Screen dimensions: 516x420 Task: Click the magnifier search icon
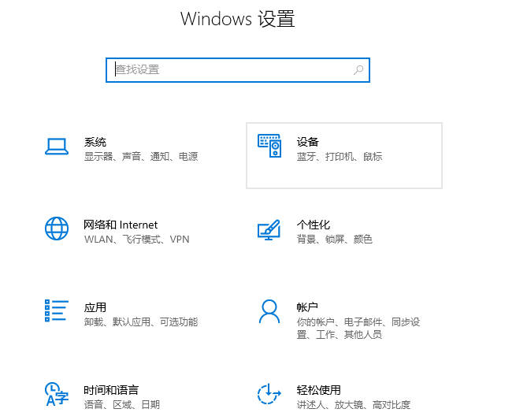coord(358,70)
